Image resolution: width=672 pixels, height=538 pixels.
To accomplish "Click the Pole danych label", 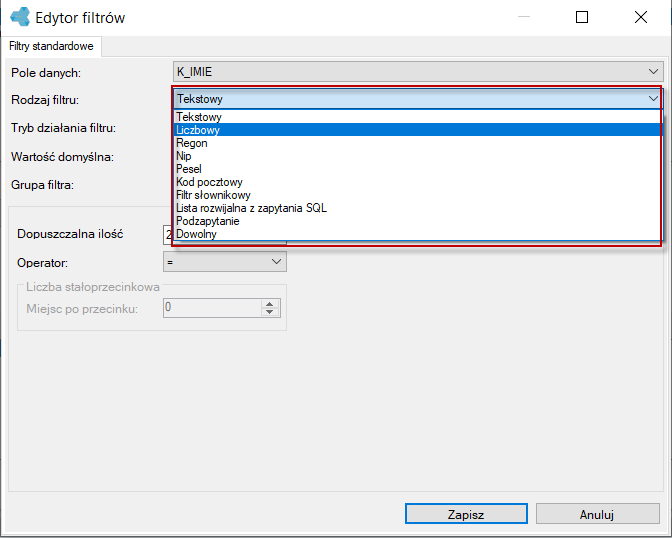I will (46, 73).
